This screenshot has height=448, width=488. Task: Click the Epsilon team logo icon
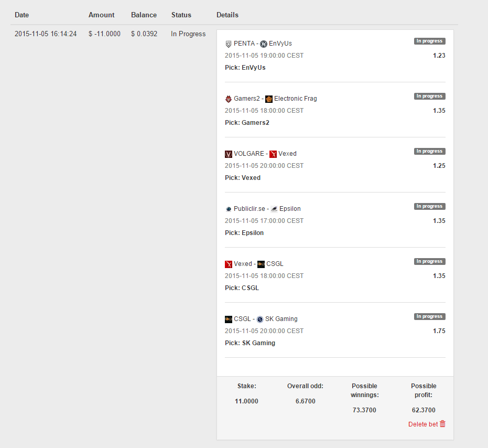pyautogui.click(x=274, y=209)
